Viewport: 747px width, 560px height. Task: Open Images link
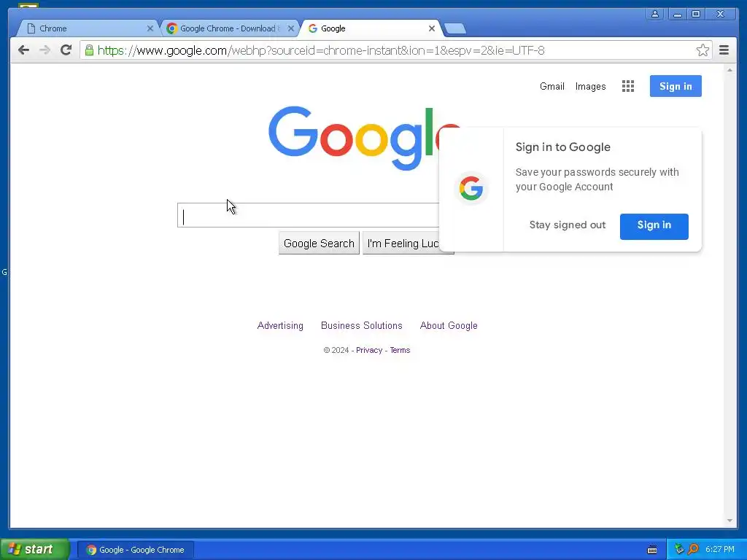590,86
